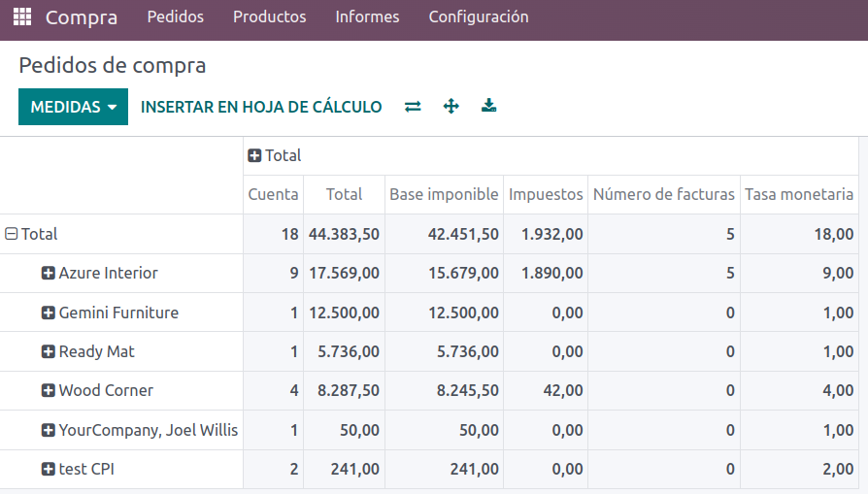
Task: Expand the test CPI row
Action: click(x=78, y=469)
